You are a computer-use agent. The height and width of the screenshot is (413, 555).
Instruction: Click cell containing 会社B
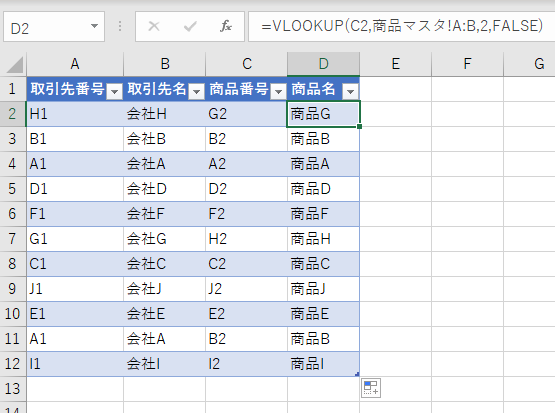pos(165,139)
